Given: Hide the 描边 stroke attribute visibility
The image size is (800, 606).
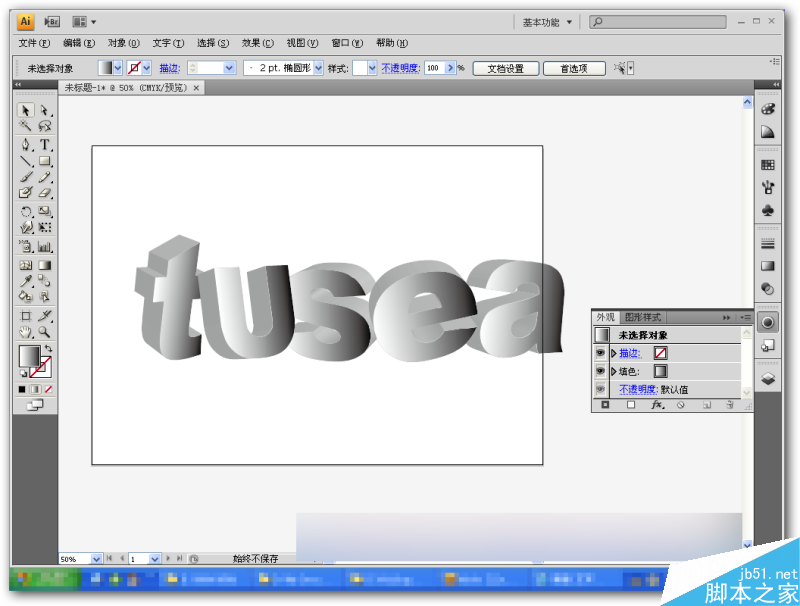Looking at the screenshot, I should (x=601, y=352).
